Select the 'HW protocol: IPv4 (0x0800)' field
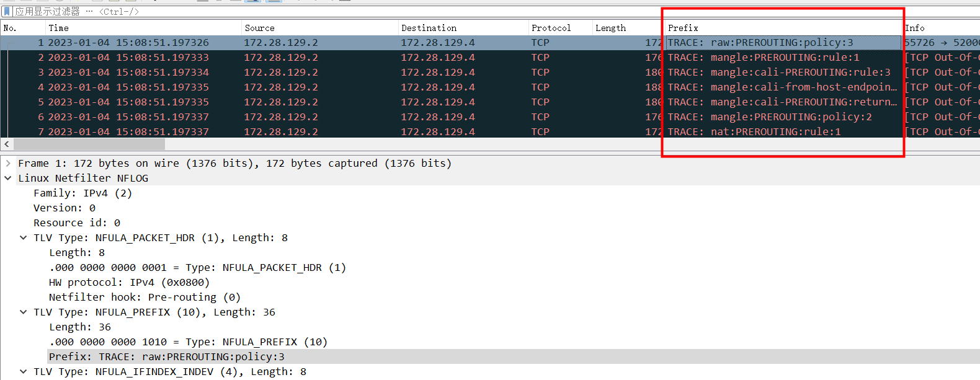 129,282
